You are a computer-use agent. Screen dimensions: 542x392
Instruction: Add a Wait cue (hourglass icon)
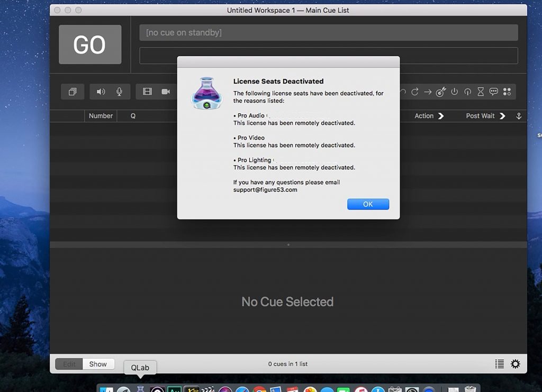tap(481, 92)
